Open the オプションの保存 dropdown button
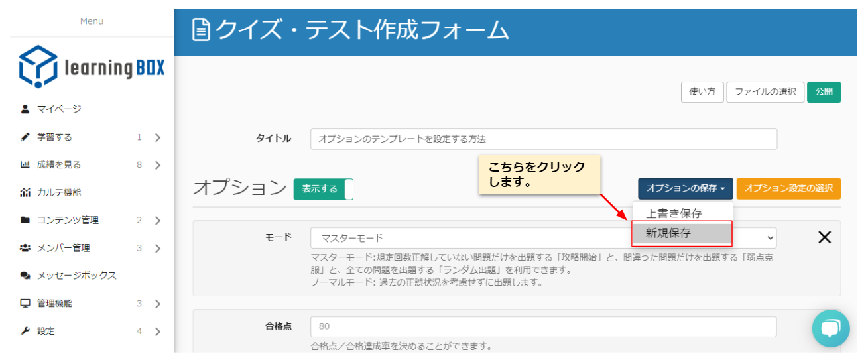 [x=685, y=188]
